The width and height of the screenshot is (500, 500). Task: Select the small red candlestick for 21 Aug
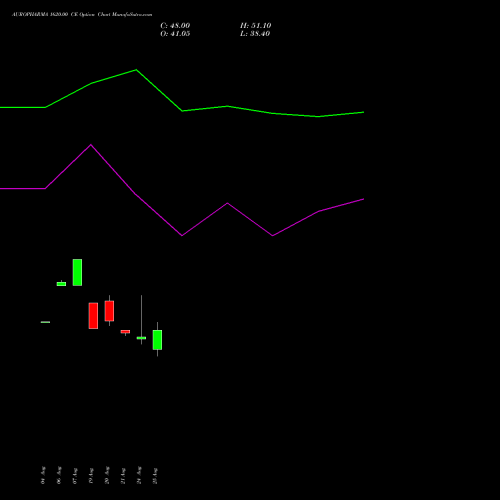[125, 332]
